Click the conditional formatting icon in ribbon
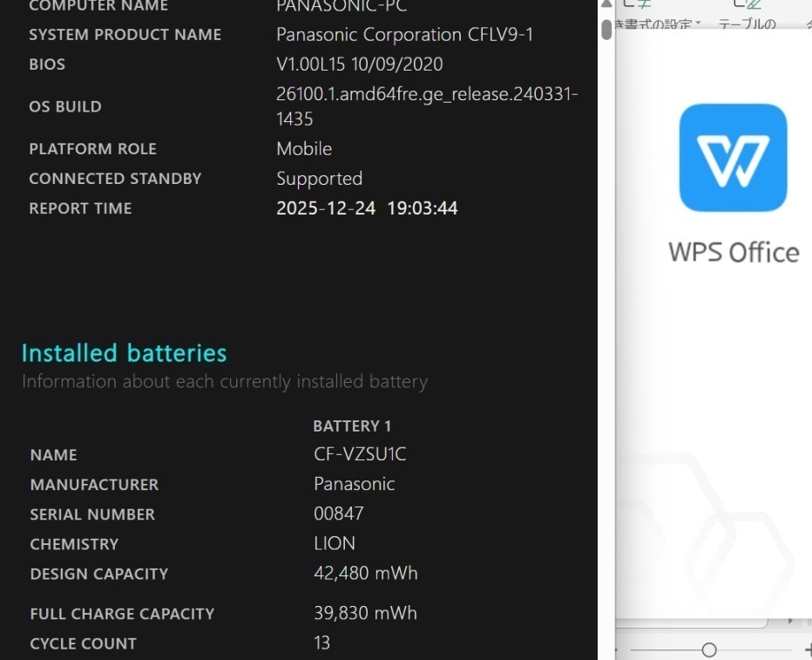812x660 pixels. [639, 5]
